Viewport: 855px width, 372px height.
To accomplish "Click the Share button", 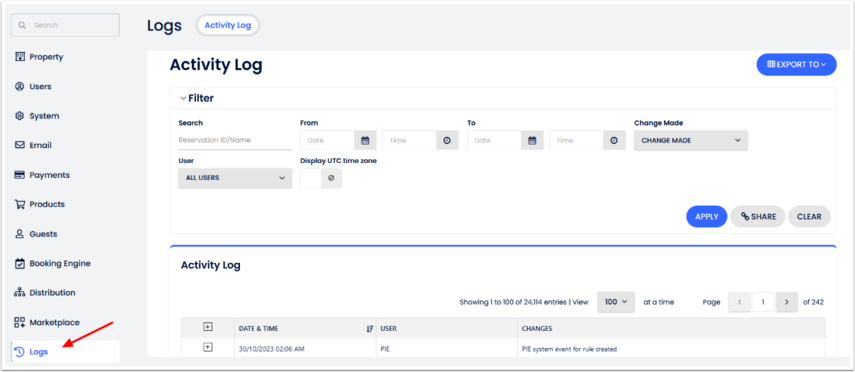I will pos(758,217).
